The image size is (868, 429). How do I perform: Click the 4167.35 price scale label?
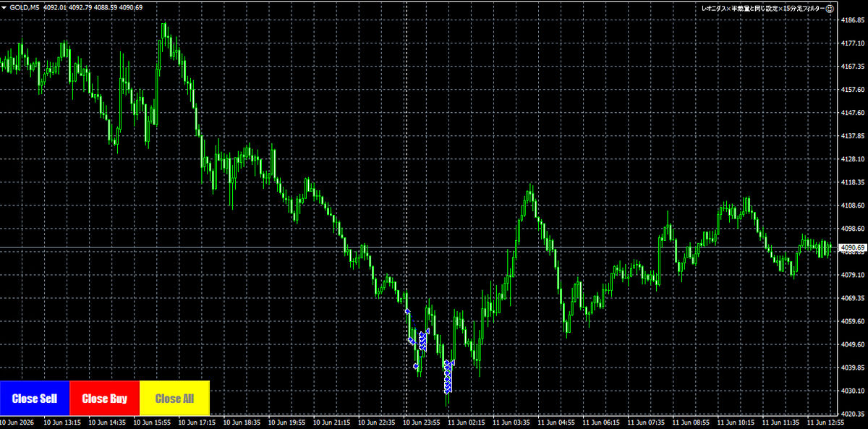854,67
